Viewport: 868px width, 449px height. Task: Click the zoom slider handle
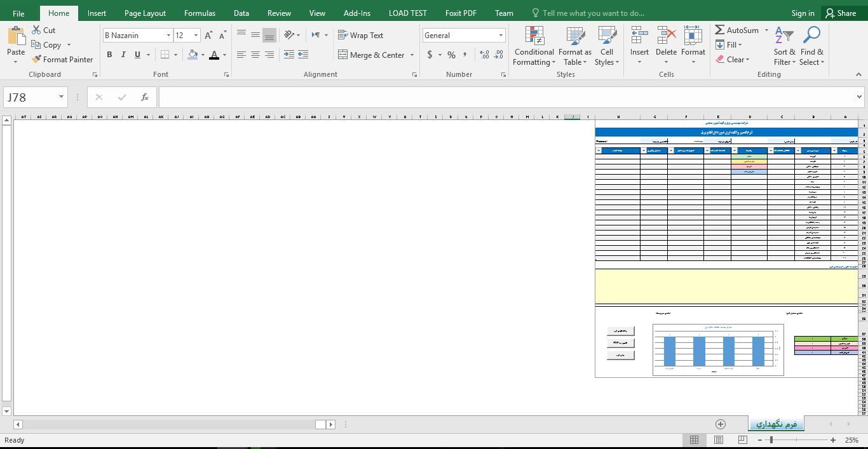tap(771, 439)
